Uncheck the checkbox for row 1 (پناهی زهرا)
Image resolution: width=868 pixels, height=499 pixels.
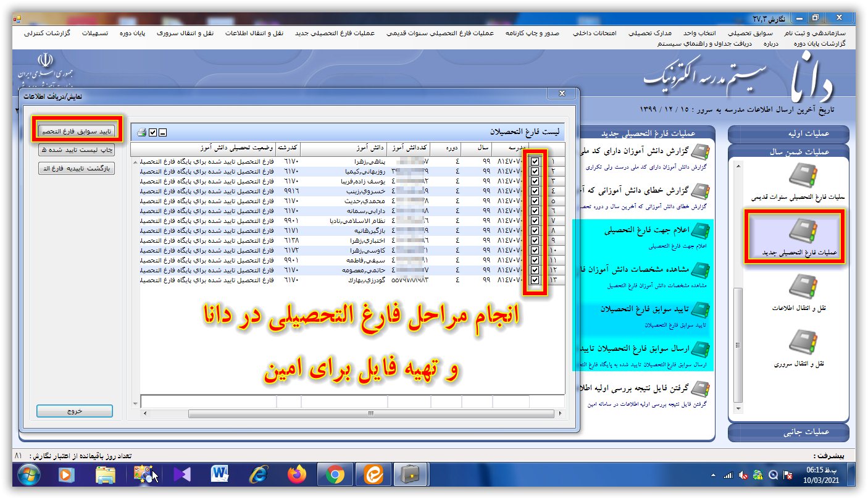click(535, 161)
